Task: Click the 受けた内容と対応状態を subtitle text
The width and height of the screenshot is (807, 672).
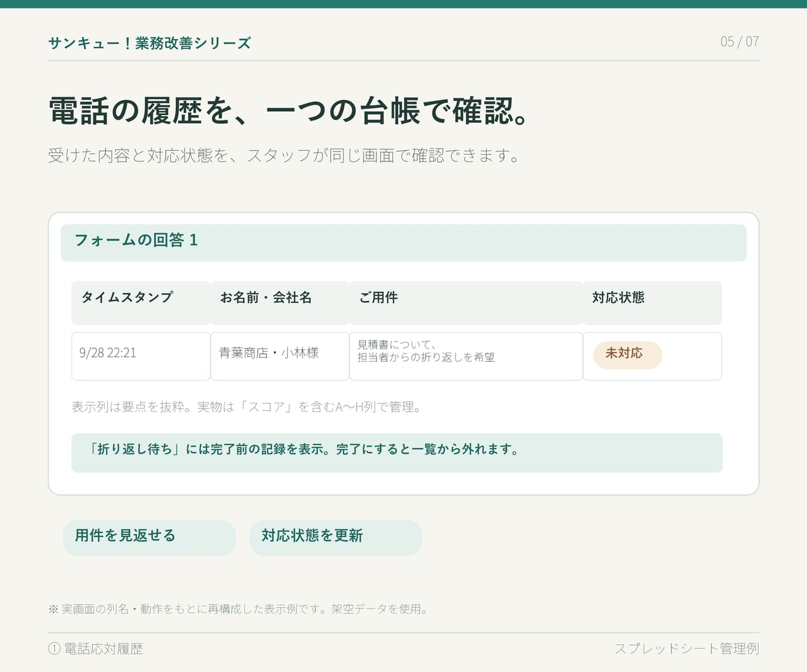Action: 284,155
